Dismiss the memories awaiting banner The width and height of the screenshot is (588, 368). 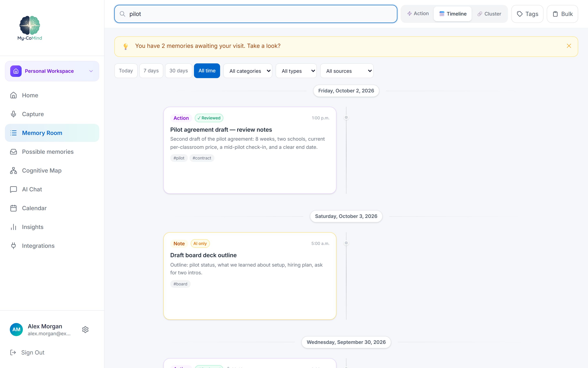click(569, 46)
